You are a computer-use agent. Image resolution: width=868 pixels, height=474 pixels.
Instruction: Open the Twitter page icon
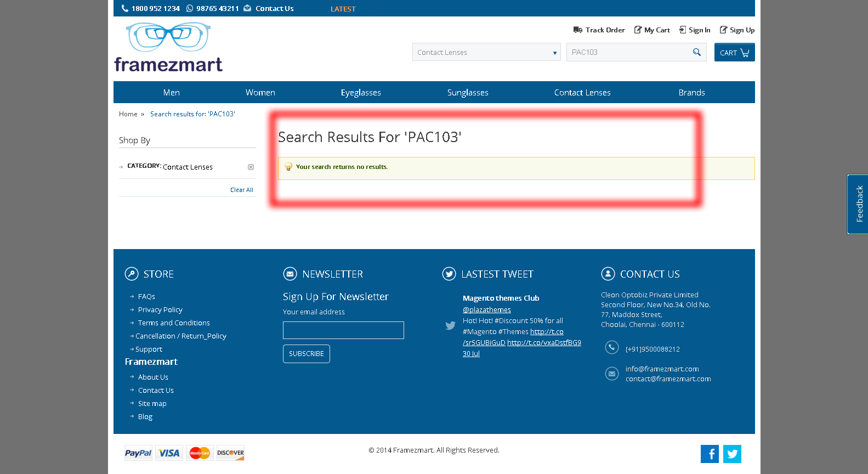[733, 454]
